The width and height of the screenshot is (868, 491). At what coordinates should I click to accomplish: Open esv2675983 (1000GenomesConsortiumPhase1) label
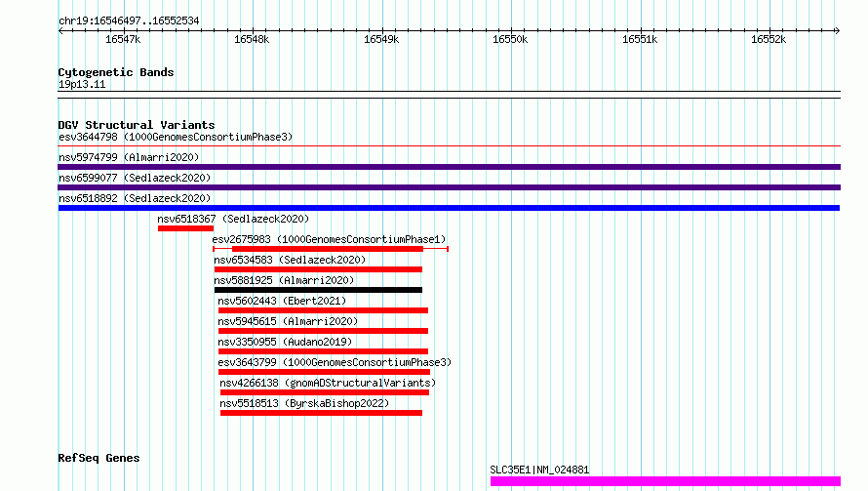pos(329,239)
